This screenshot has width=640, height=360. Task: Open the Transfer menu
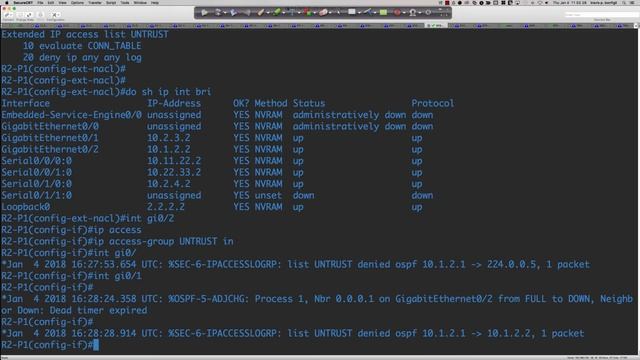[95, 3]
